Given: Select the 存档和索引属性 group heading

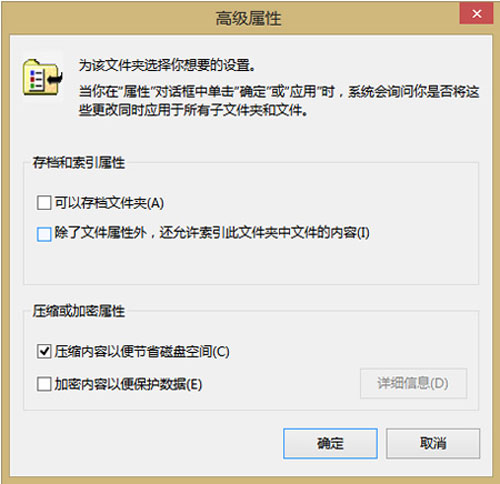Looking at the screenshot, I should point(79,163).
